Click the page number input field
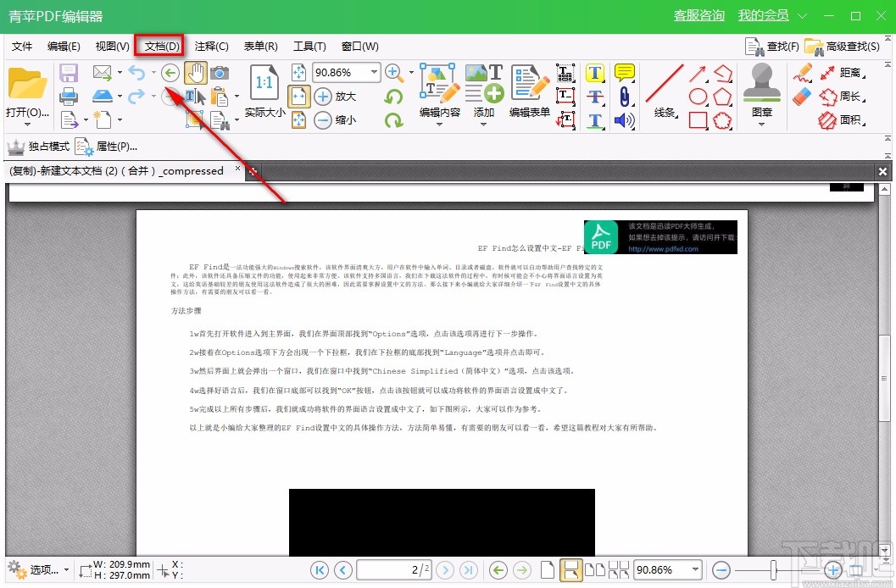The image size is (896, 588). [x=393, y=569]
